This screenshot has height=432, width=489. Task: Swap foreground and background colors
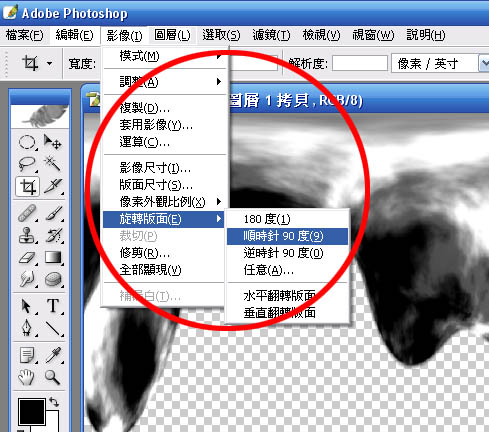pos(54,402)
